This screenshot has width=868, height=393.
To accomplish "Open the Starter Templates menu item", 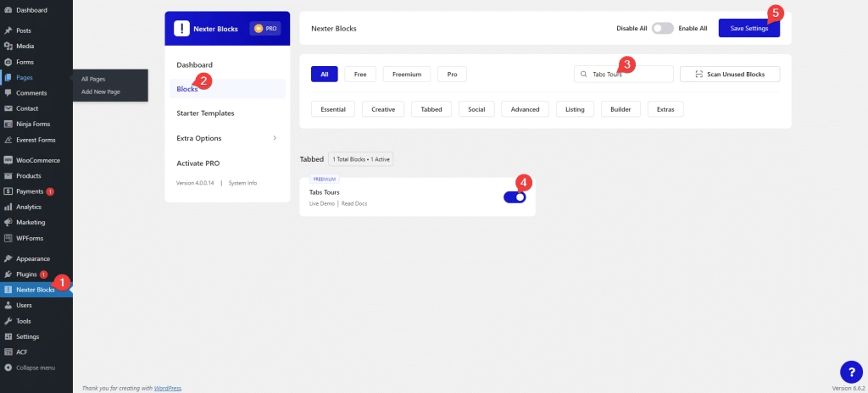I will click(x=205, y=113).
